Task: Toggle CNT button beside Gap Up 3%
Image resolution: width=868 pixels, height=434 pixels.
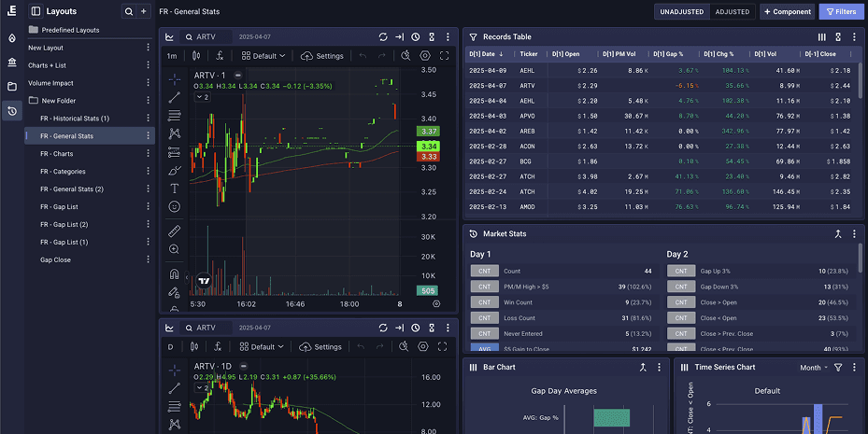Action: (681, 271)
